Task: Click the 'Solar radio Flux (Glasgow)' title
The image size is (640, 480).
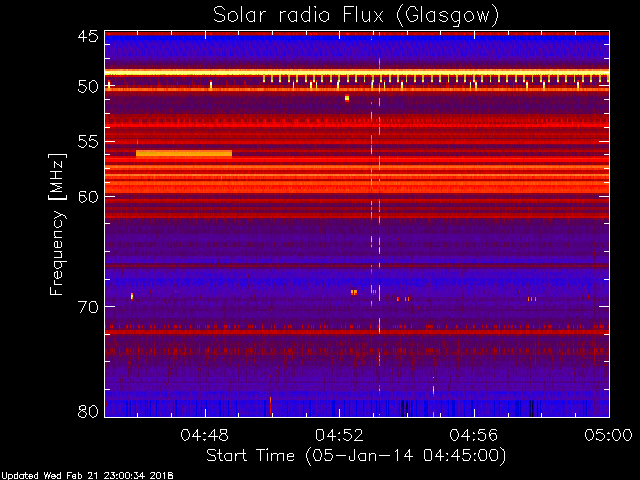Action: pyautogui.click(x=356, y=16)
